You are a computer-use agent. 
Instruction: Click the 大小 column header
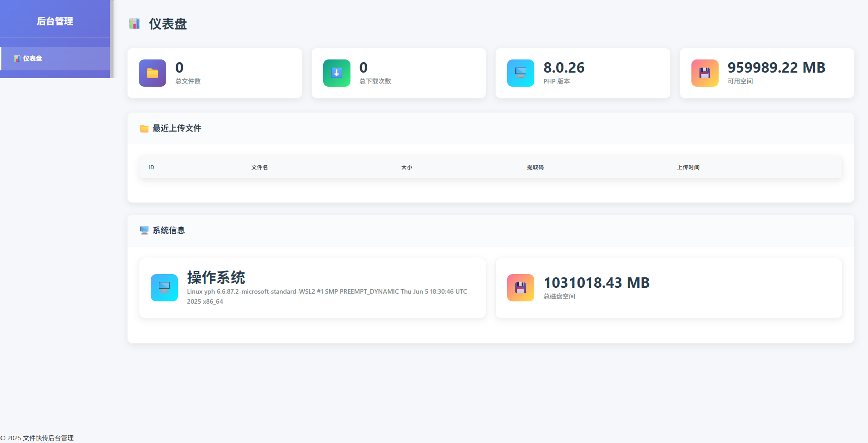click(x=406, y=167)
